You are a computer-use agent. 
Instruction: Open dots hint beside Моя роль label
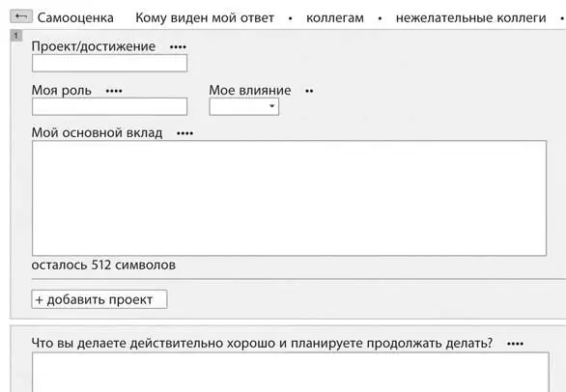114,91
